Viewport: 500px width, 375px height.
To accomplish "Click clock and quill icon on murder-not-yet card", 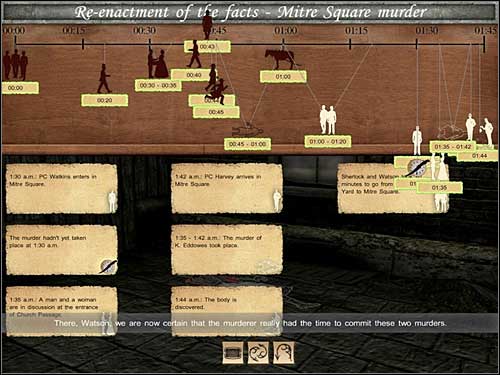I will click(x=108, y=266).
